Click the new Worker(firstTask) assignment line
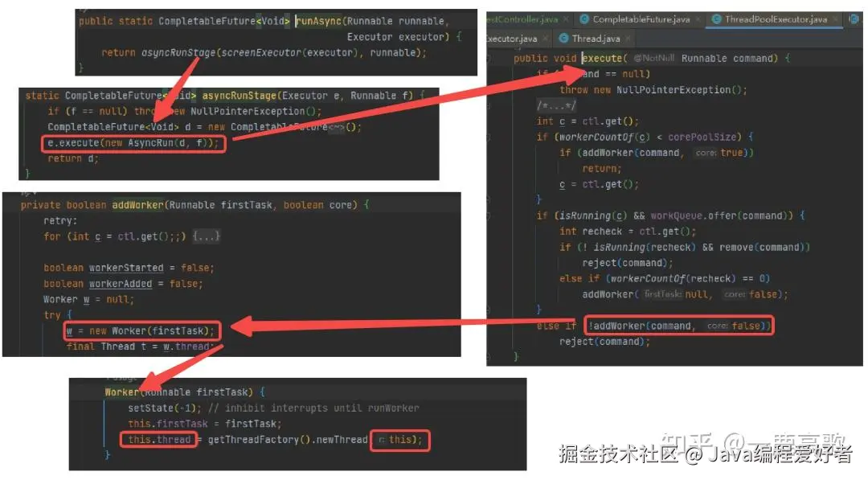 click(x=141, y=331)
